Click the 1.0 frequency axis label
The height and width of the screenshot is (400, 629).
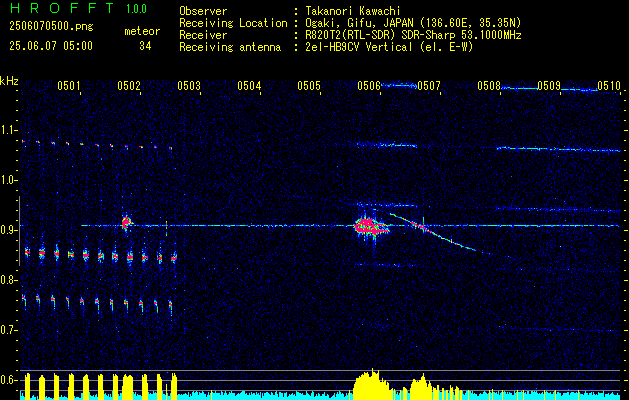(8, 180)
